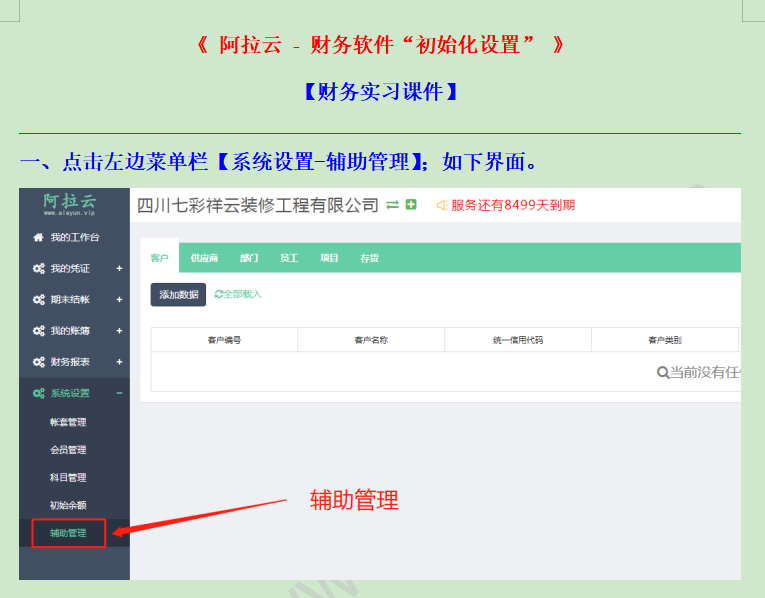This screenshot has width=765, height=598.
Task: Click the 全部载入 reload link
Action: pos(238,294)
